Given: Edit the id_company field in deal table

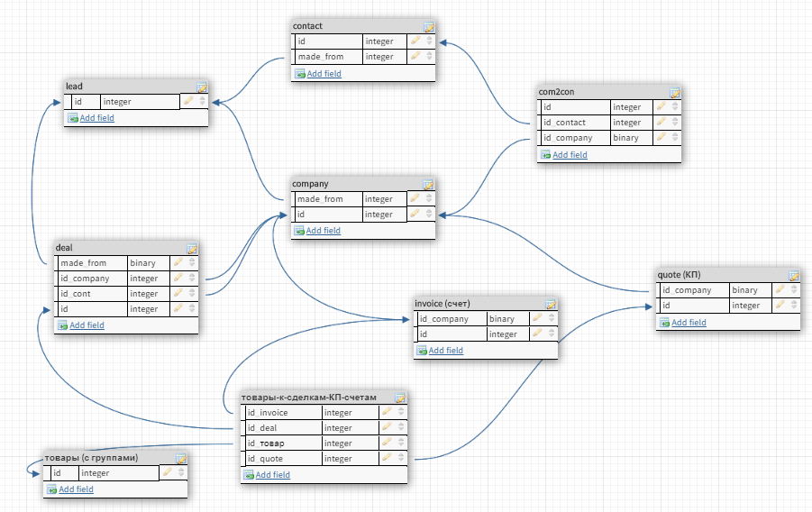Looking at the screenshot, I should tap(178, 278).
